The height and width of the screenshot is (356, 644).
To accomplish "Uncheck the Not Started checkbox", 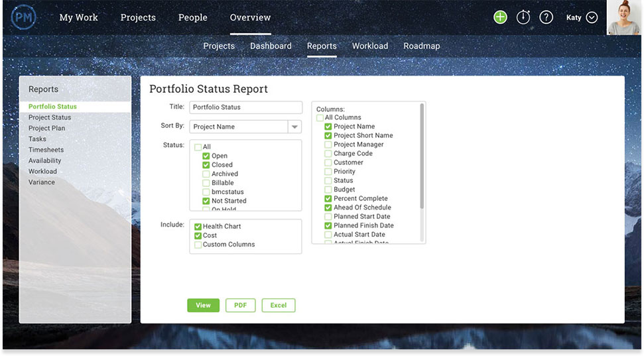I will (206, 201).
